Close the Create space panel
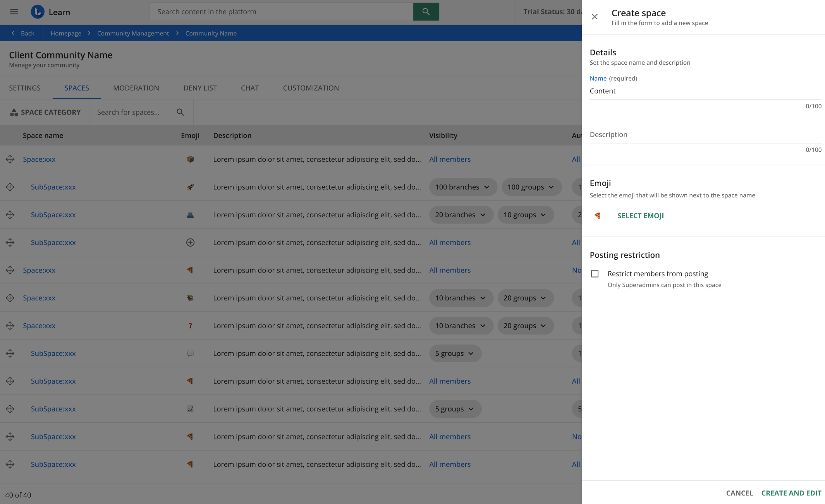825x504 pixels. click(595, 17)
